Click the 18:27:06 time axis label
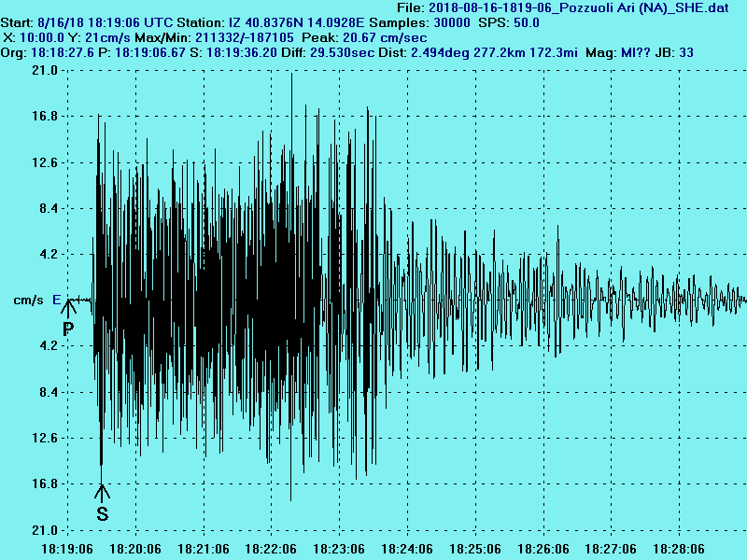 [611, 549]
